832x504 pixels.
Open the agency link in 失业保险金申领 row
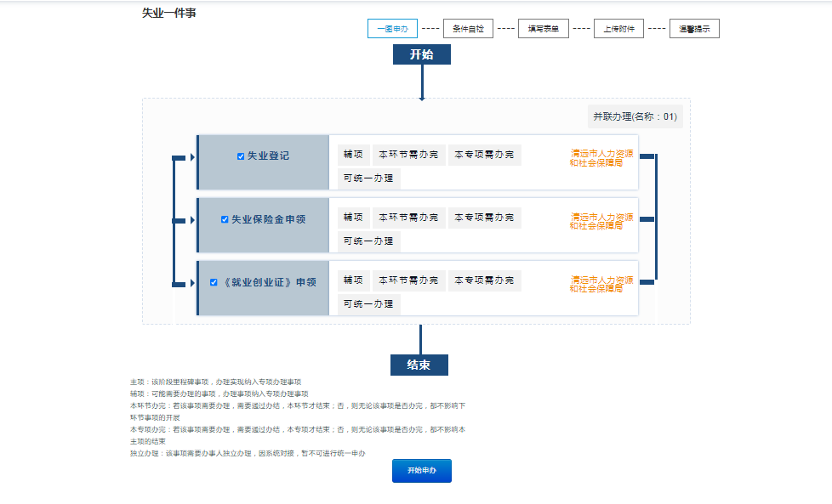click(x=601, y=221)
